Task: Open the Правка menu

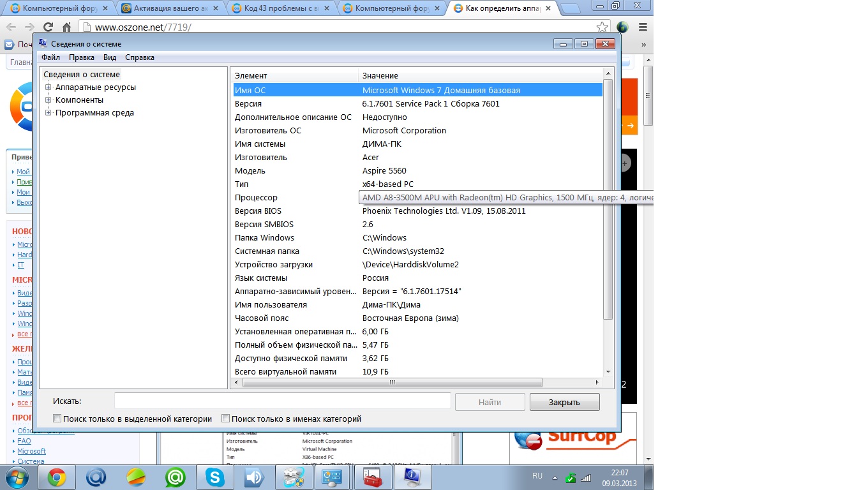Action: 82,57
